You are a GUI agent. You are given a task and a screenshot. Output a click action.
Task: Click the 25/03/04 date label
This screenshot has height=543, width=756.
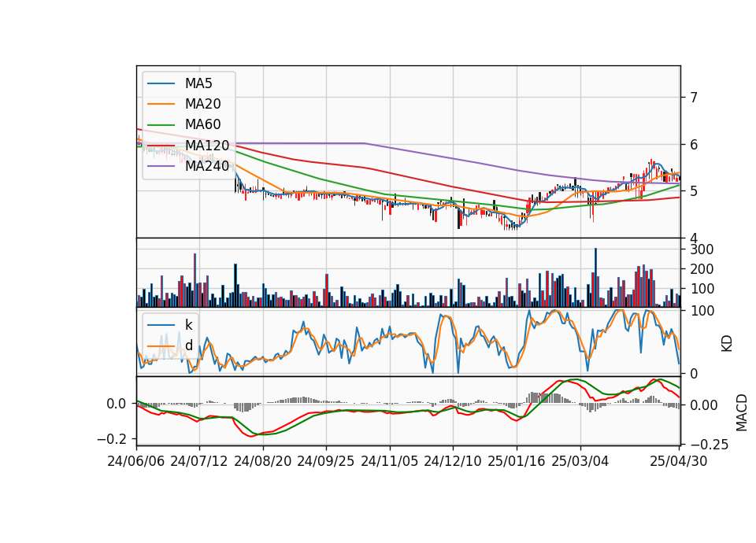[x=580, y=461]
